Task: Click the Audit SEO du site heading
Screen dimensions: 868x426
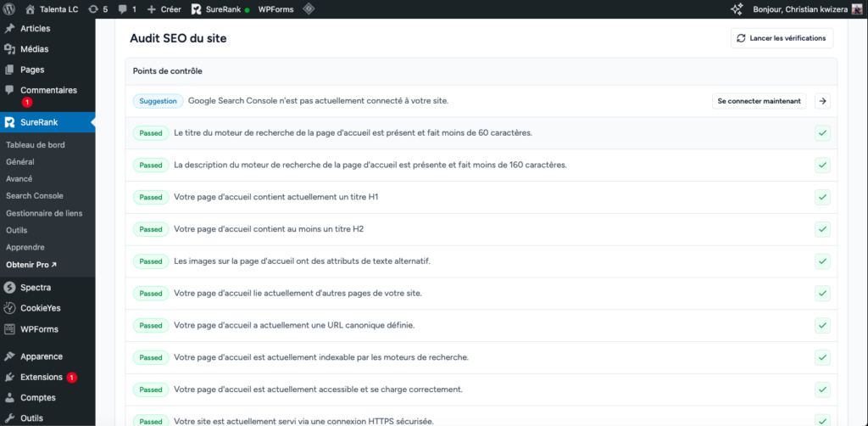Action: pos(178,38)
